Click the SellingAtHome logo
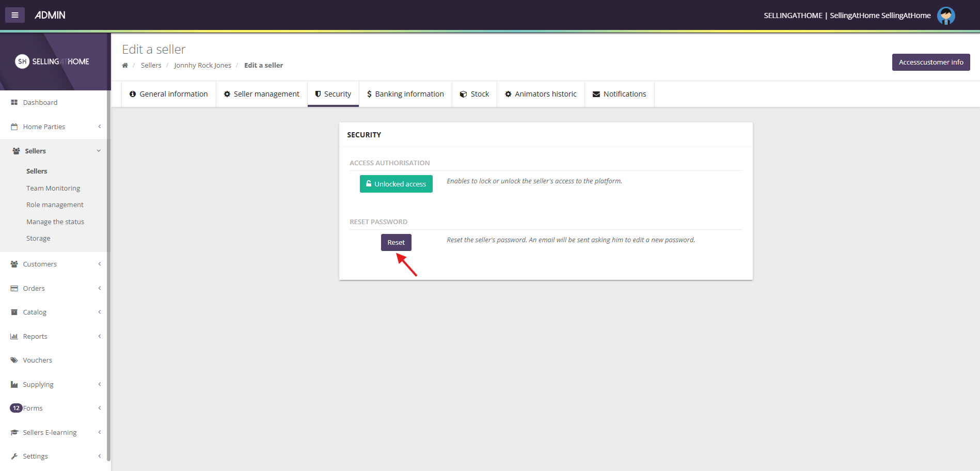 pyautogui.click(x=53, y=61)
